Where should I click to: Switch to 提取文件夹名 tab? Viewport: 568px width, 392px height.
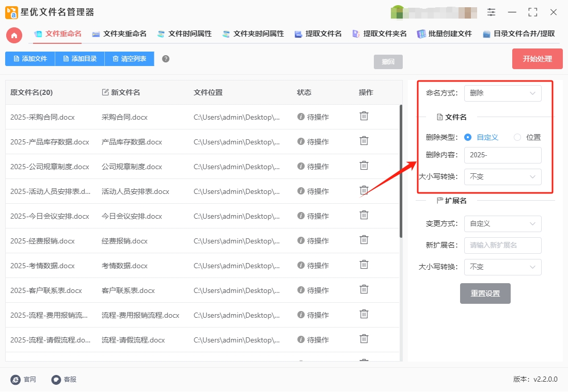pyautogui.click(x=380, y=34)
